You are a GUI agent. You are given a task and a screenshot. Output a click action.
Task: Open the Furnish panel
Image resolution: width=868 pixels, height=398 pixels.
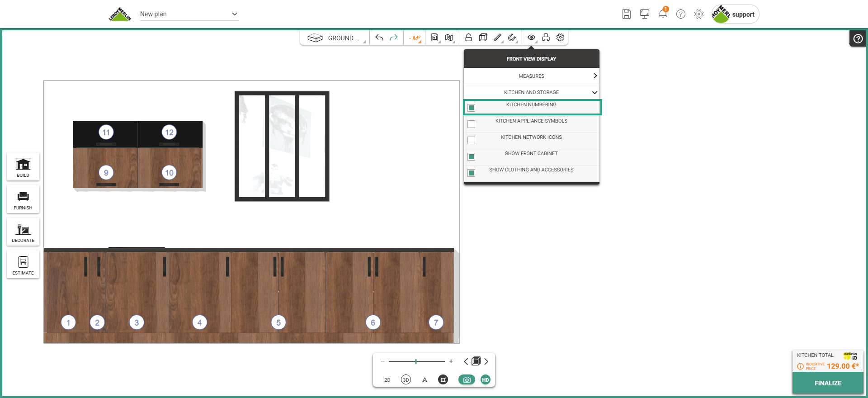click(x=23, y=199)
